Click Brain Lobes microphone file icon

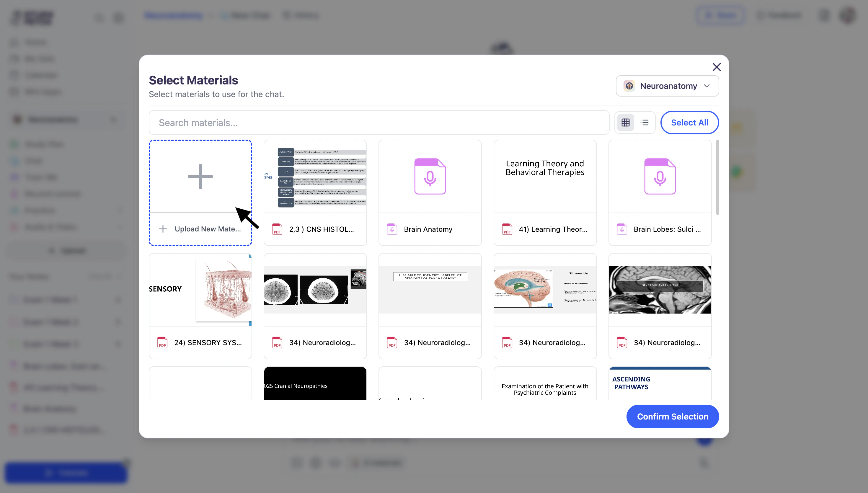(x=660, y=176)
